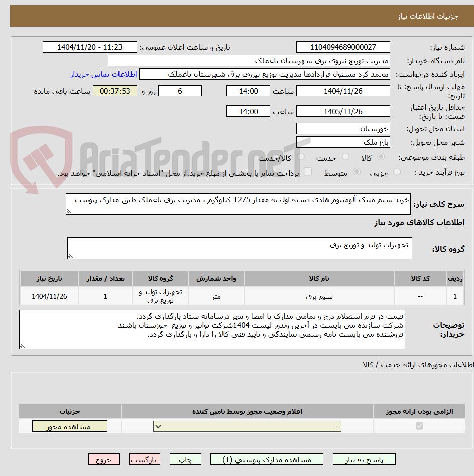
Task: Select the 'کالا/خدمت' radio button
Action: [x=301, y=157]
